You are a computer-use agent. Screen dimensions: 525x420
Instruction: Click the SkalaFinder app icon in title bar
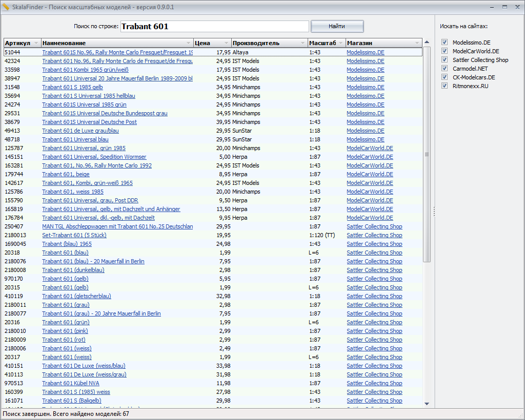pyautogui.click(x=6, y=7)
